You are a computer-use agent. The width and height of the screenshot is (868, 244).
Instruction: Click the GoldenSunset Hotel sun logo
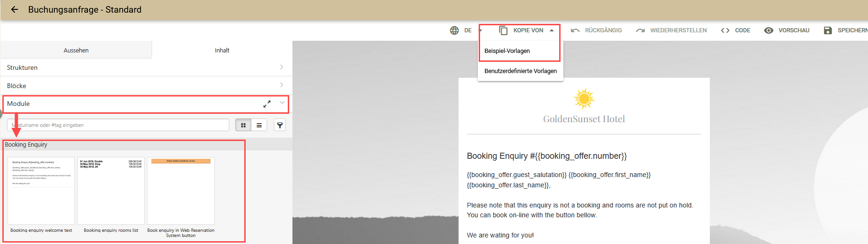coord(584,98)
